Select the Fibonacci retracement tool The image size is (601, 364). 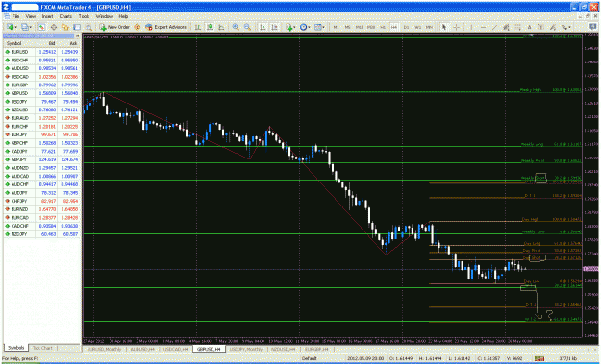(517, 27)
